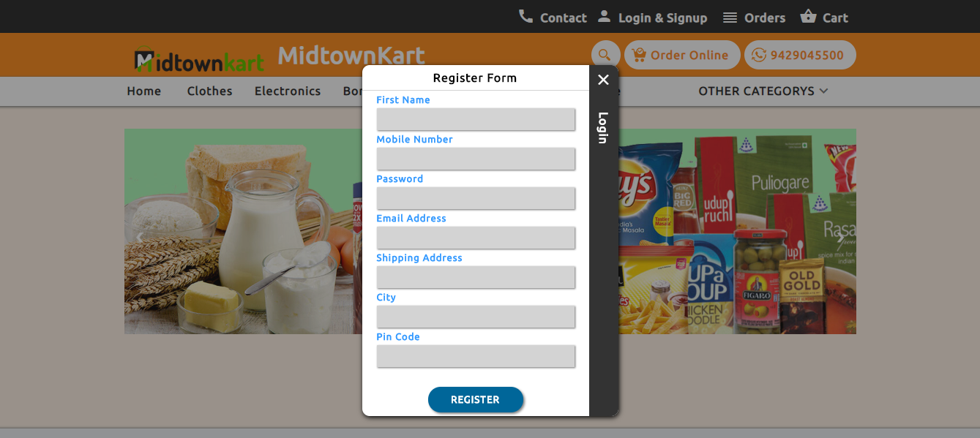Image resolution: width=980 pixels, height=438 pixels.
Task: Select the Email Address text box
Action: coord(476,238)
